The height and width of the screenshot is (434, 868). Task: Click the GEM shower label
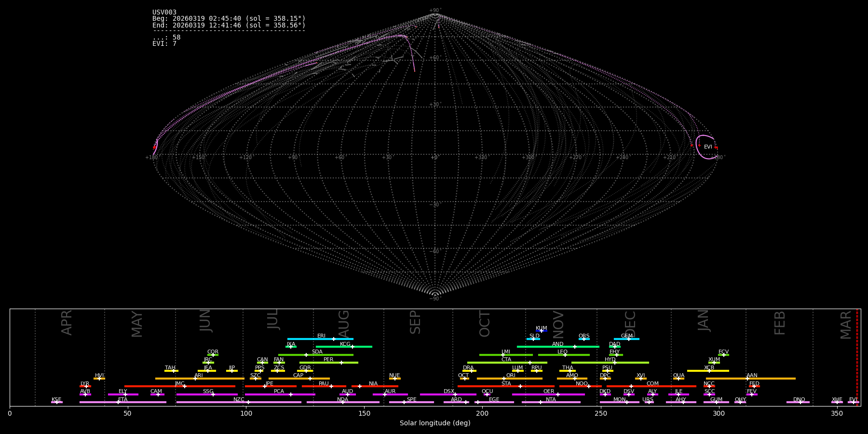626,336
